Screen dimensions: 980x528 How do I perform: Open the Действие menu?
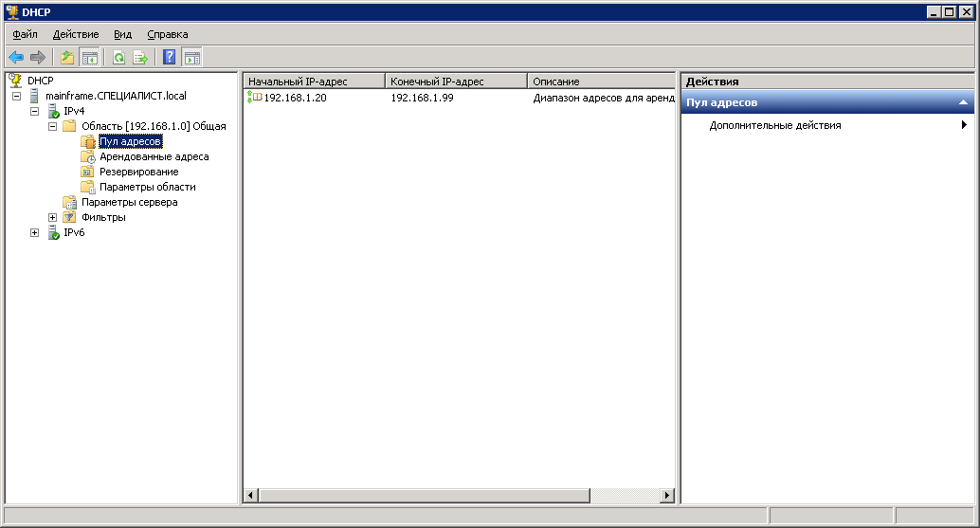[76, 34]
